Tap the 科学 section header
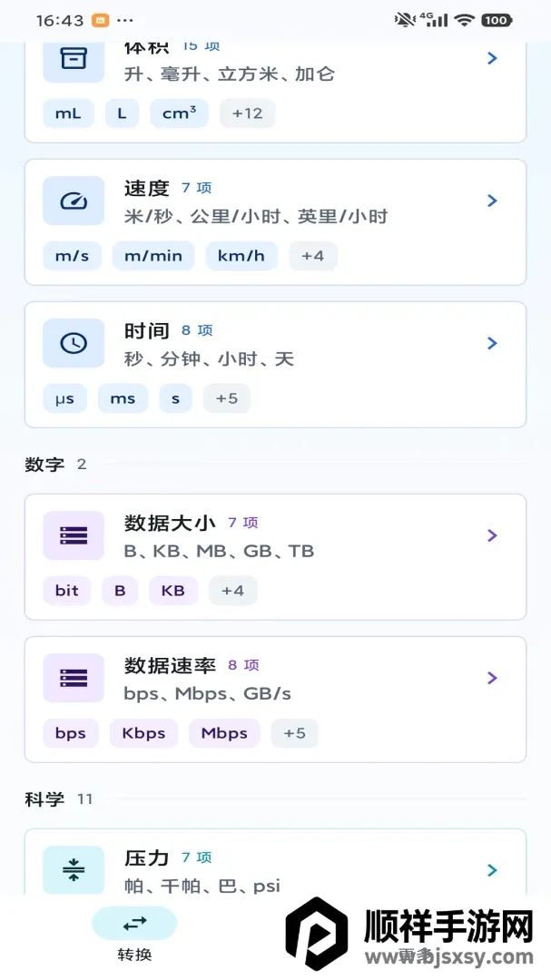Viewport: 551px width, 980px height. (44, 799)
